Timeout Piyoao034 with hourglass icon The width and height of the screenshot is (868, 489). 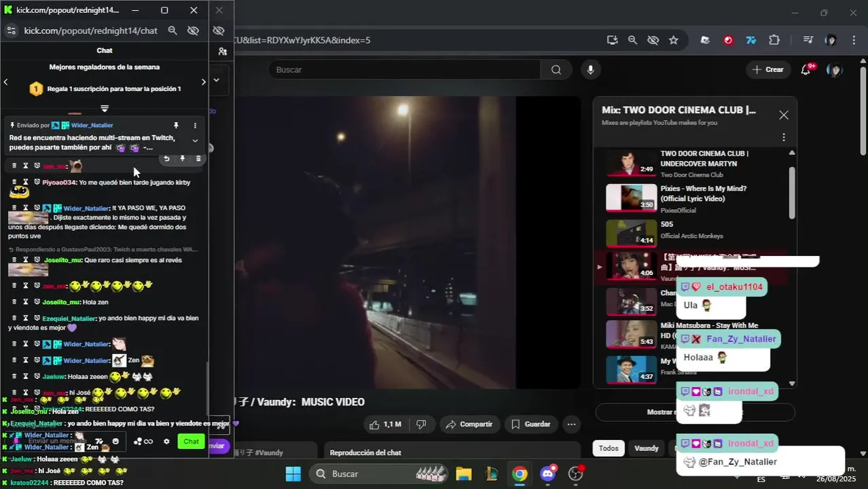pyautogui.click(x=26, y=182)
